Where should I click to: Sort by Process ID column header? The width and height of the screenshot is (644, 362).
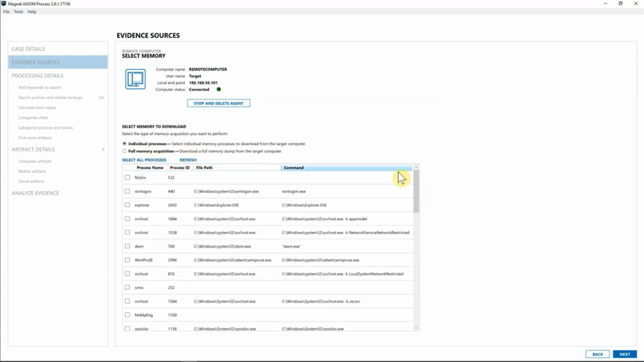tap(179, 167)
